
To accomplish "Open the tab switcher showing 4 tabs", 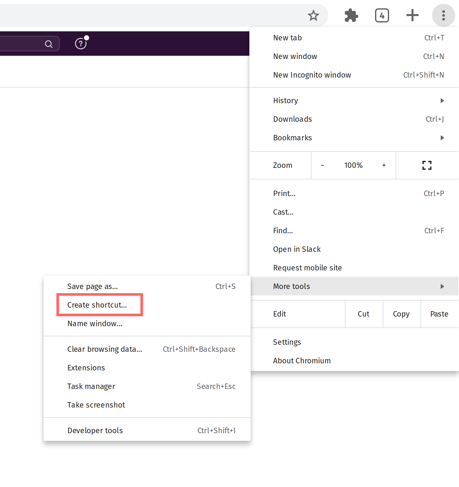I will pyautogui.click(x=382, y=15).
